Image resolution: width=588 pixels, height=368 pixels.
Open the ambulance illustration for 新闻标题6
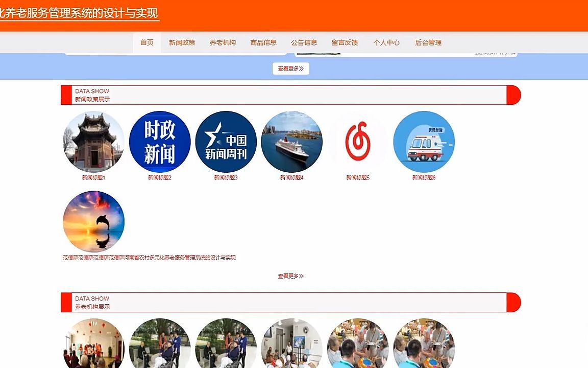click(x=424, y=142)
